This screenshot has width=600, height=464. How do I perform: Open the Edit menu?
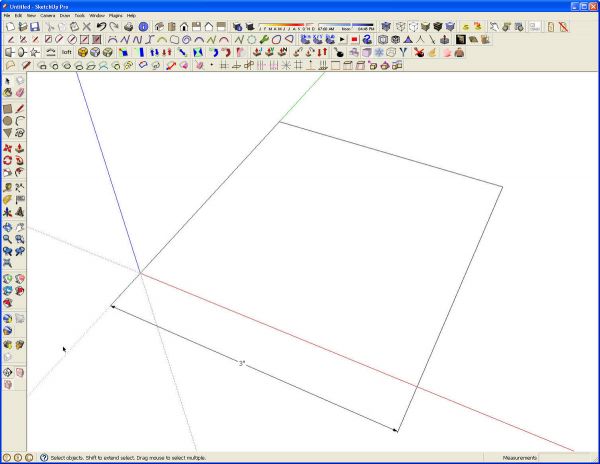pos(18,16)
